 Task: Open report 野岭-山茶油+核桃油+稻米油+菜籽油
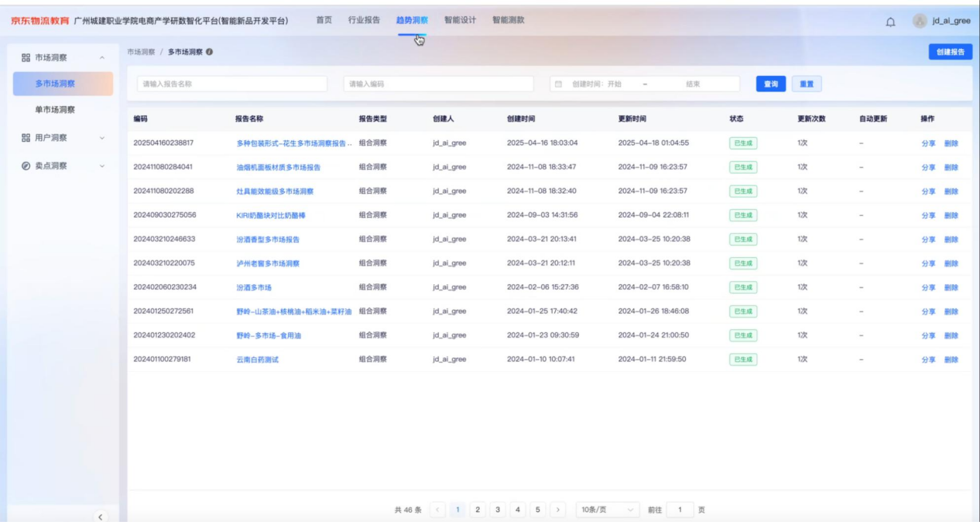point(294,311)
